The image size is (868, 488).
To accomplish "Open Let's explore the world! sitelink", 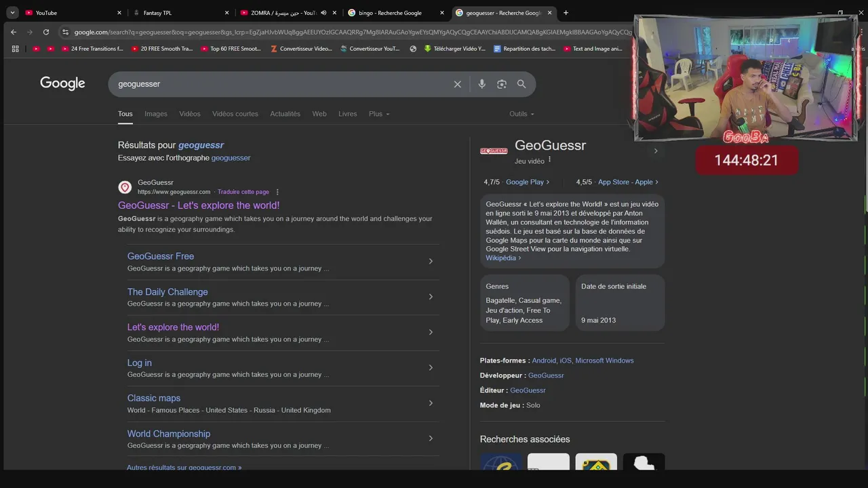I will (173, 327).
